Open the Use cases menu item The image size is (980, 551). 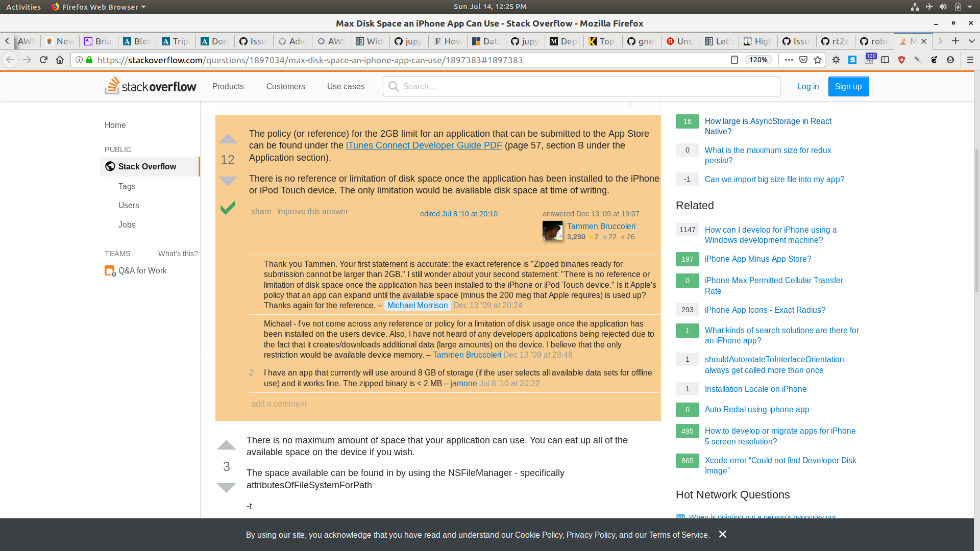coord(346,86)
